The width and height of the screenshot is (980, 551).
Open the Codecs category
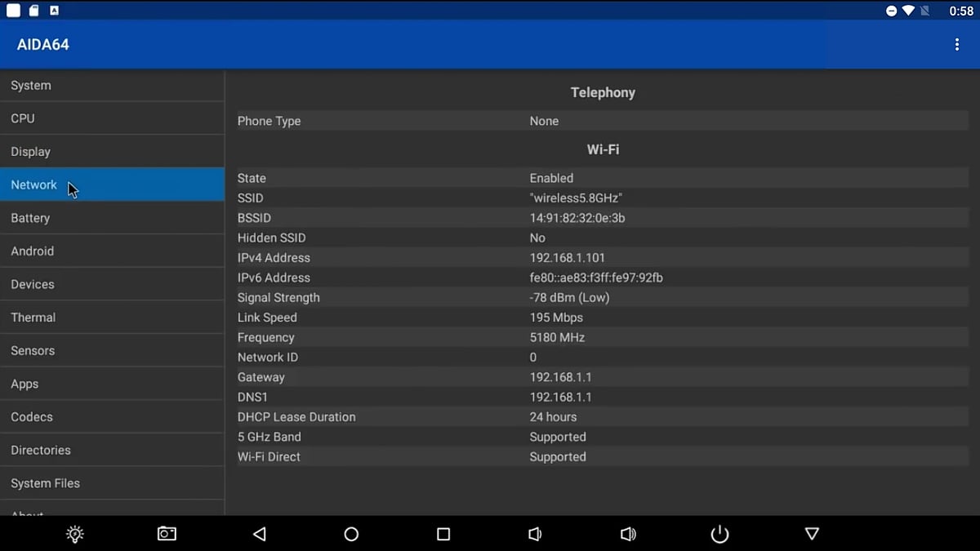click(112, 417)
